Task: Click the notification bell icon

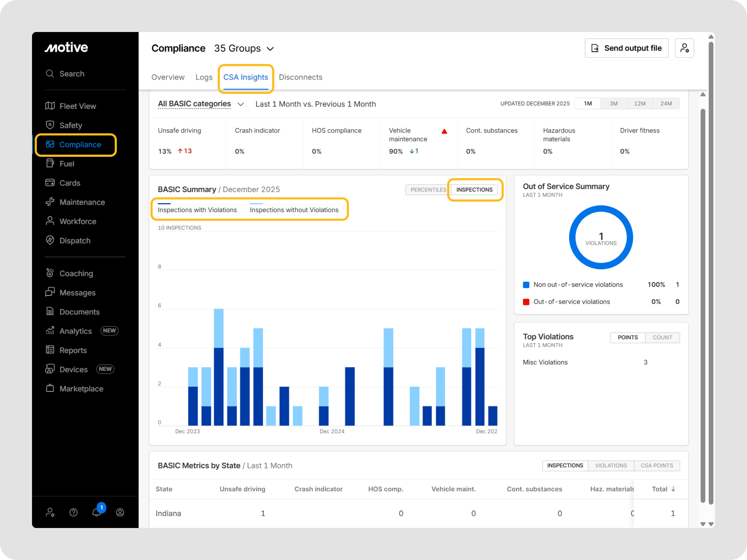Action: 97,513
